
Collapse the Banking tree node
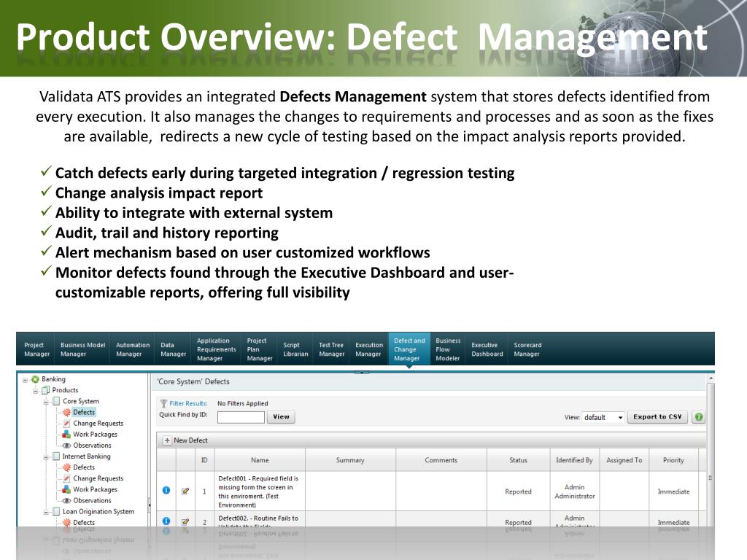[26, 380]
